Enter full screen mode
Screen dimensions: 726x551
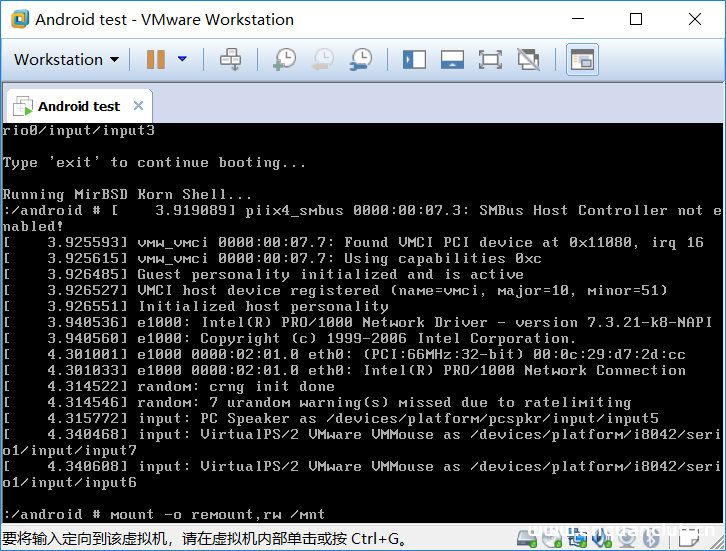click(x=490, y=60)
